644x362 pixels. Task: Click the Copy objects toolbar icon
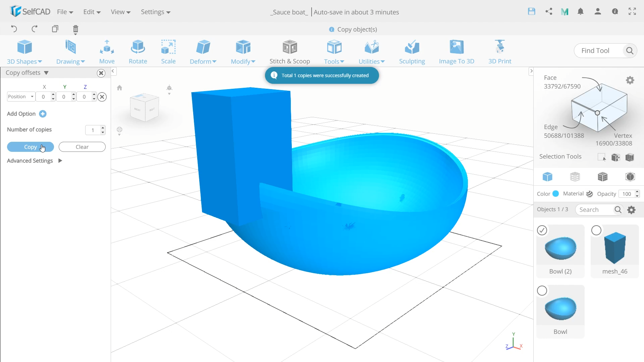55,29
